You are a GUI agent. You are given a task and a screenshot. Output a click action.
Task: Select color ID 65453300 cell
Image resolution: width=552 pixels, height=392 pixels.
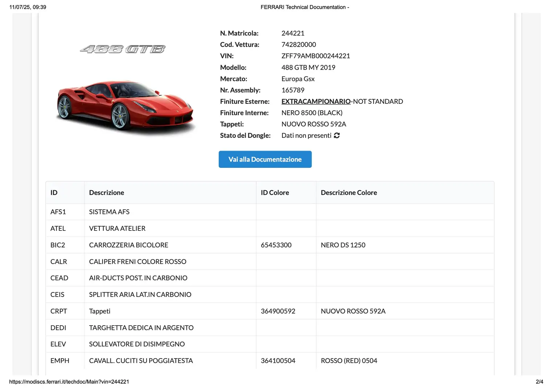(286, 245)
